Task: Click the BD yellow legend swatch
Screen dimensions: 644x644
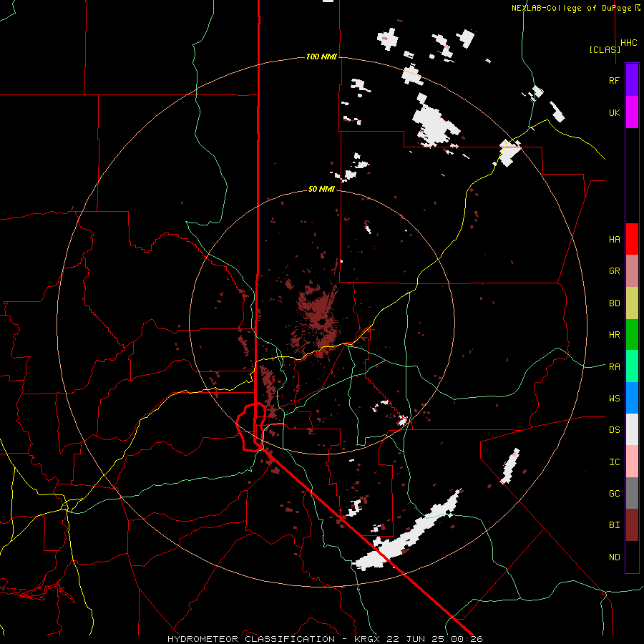Action: (632, 303)
